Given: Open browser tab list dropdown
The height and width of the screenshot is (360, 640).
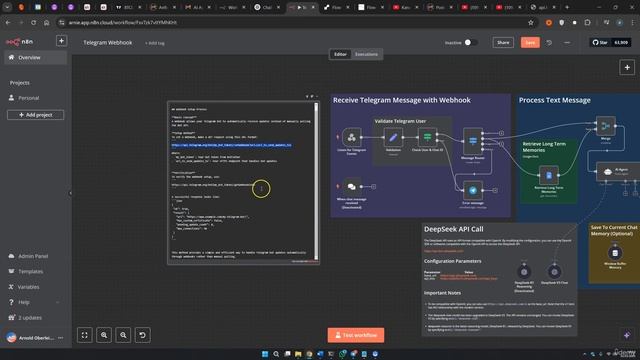Looking at the screenshot, I should point(7,7).
